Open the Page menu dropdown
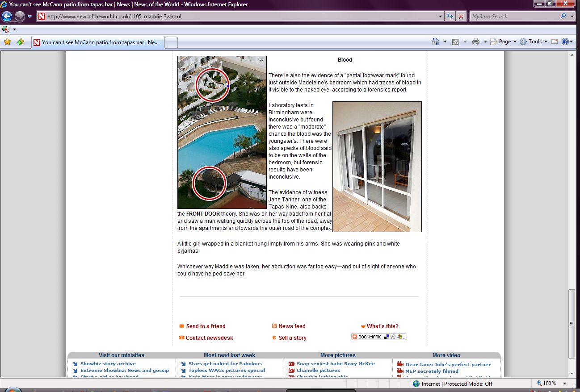 [504, 42]
